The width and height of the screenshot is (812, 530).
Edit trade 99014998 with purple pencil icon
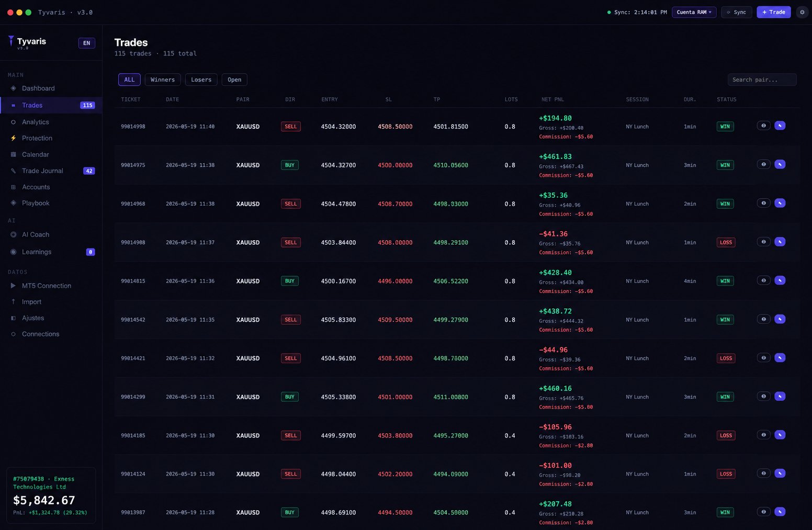[x=780, y=126]
